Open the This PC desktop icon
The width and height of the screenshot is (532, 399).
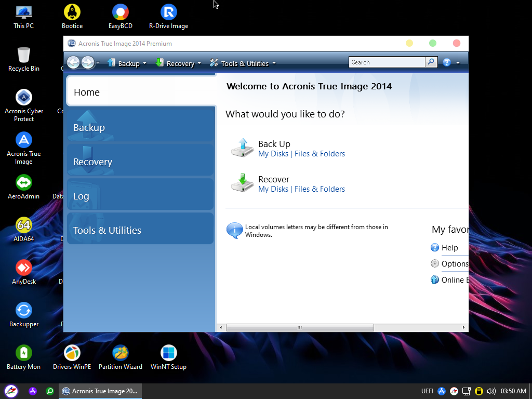[24, 16]
